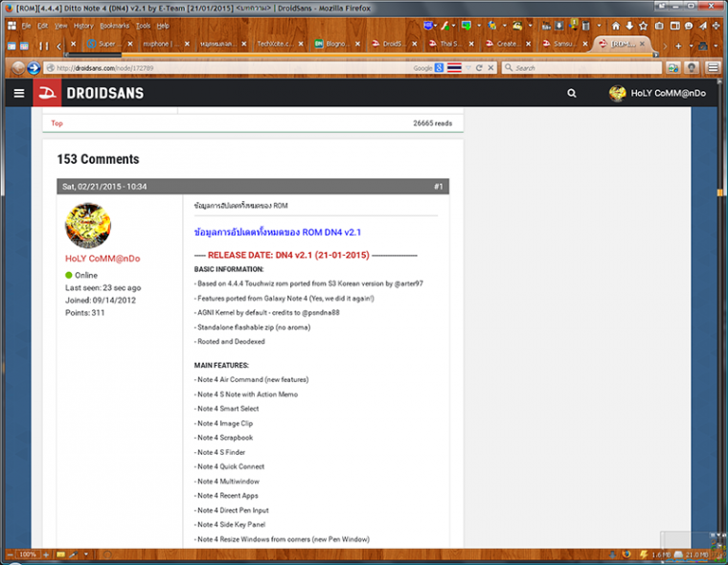The image size is (728, 565).
Task: Open dropdown arrow beside green monitor icon
Action: (x=479, y=26)
